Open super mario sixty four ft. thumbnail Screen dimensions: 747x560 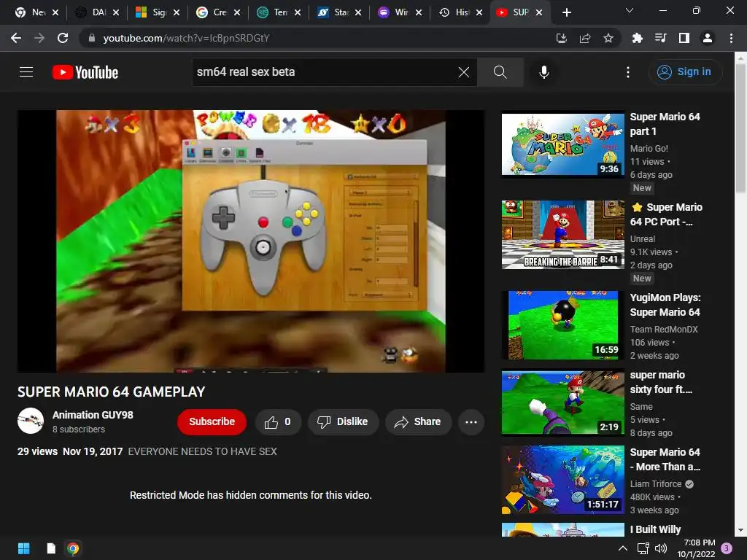click(x=562, y=402)
